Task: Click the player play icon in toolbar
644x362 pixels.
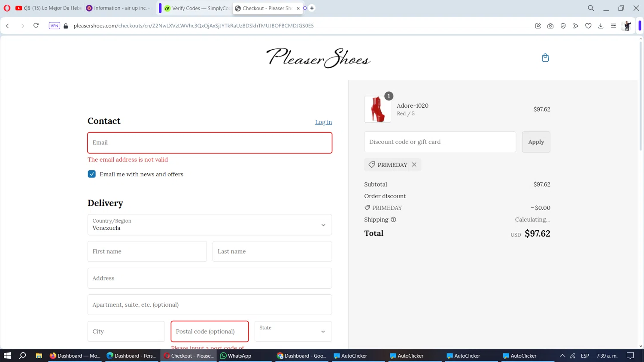Action: (576, 26)
